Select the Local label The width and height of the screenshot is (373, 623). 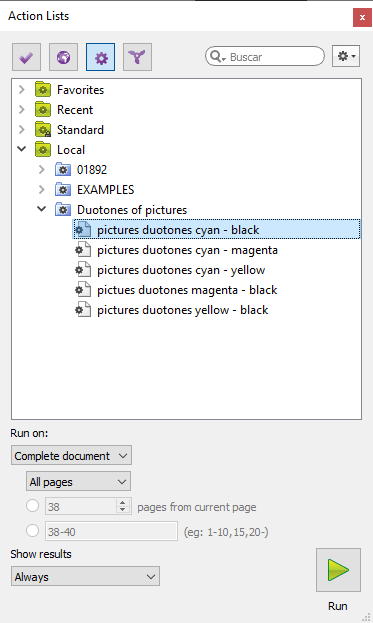pyautogui.click(x=71, y=150)
